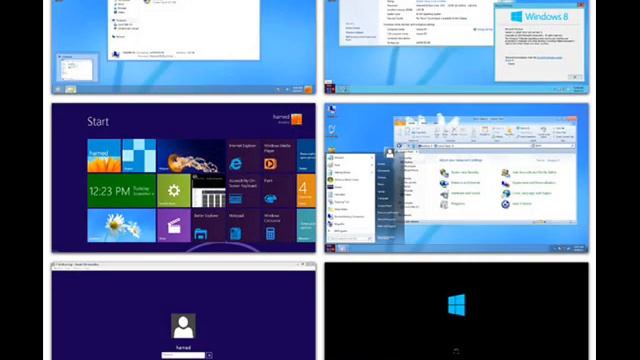Viewport: 640px width, 360px height.
Task: Click File Explorer icon on top-left taskbar
Action: click(x=71, y=89)
